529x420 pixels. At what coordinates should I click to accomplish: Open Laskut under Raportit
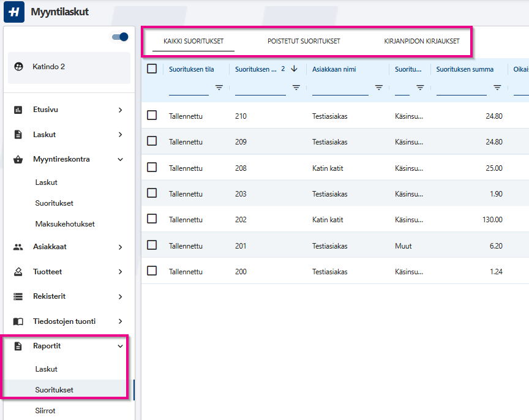[x=46, y=369]
